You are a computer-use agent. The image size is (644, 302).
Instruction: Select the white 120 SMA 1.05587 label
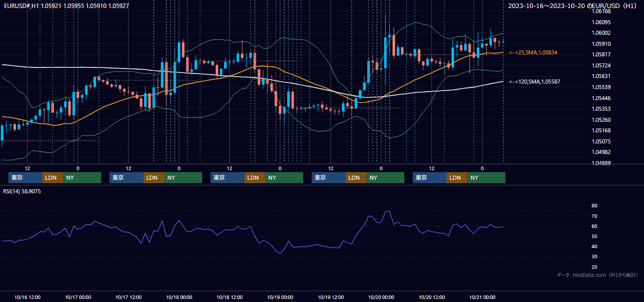pyautogui.click(x=535, y=82)
